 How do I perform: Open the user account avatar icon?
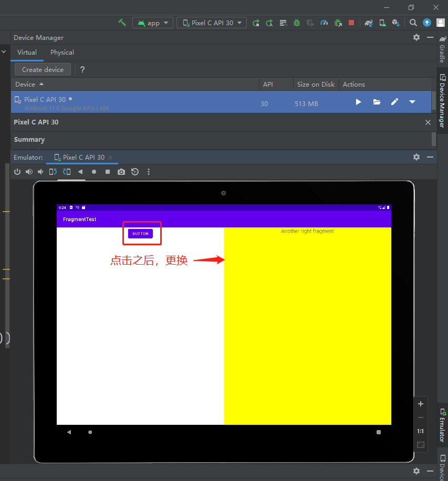click(441, 23)
